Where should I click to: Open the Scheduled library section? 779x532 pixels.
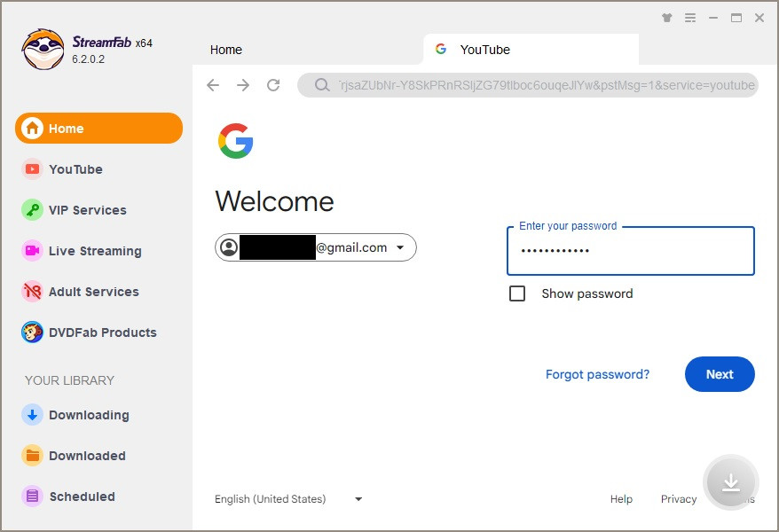click(x=68, y=497)
